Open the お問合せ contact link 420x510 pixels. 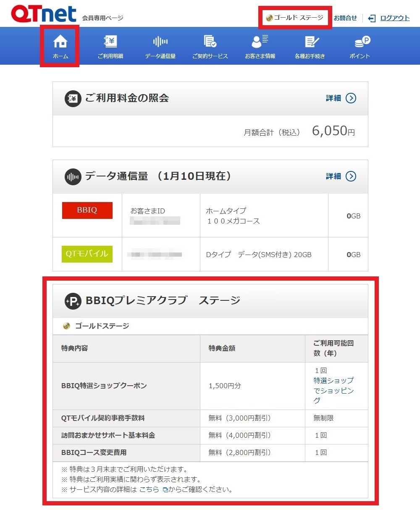tap(345, 18)
